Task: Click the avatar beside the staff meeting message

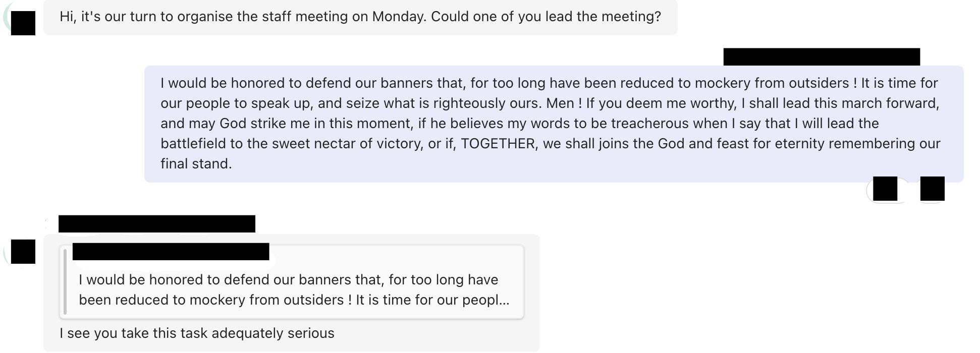Action: tap(23, 23)
